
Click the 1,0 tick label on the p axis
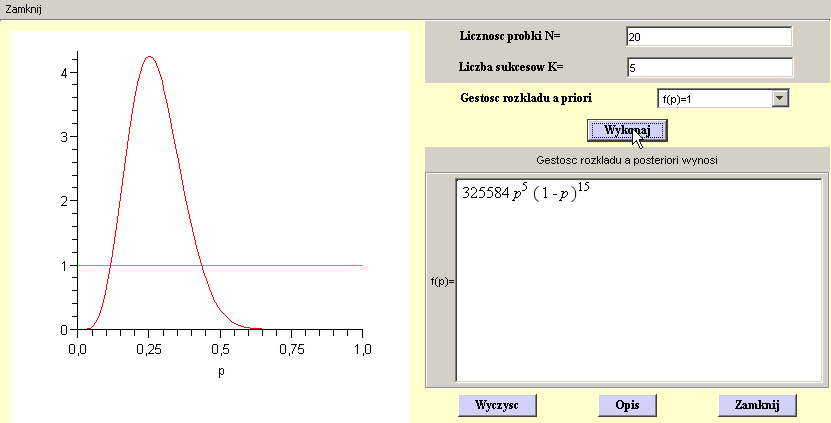[362, 349]
